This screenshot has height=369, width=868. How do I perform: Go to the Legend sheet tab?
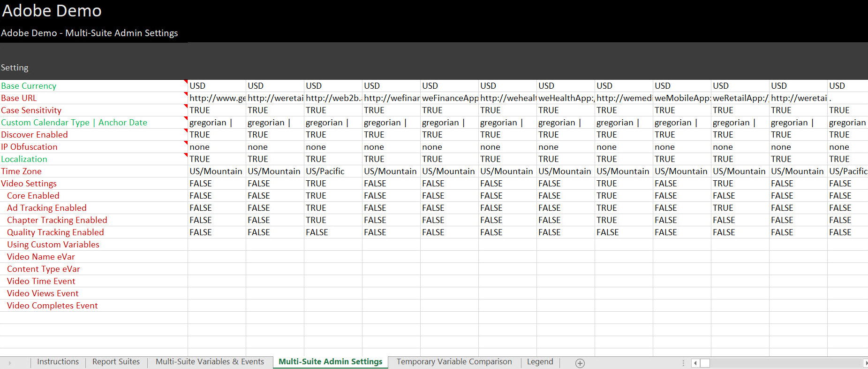click(x=540, y=362)
